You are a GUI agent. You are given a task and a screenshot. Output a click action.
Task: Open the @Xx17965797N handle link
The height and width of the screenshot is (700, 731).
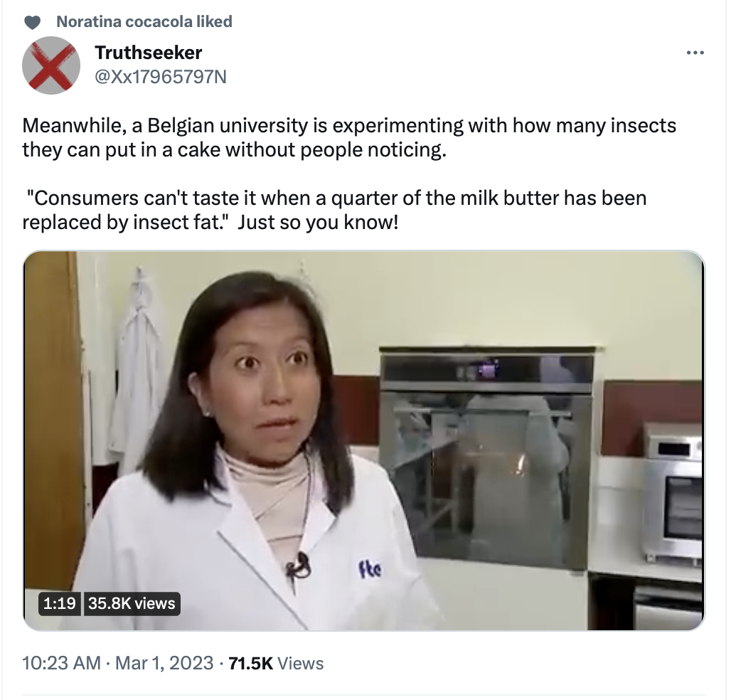[x=161, y=77]
